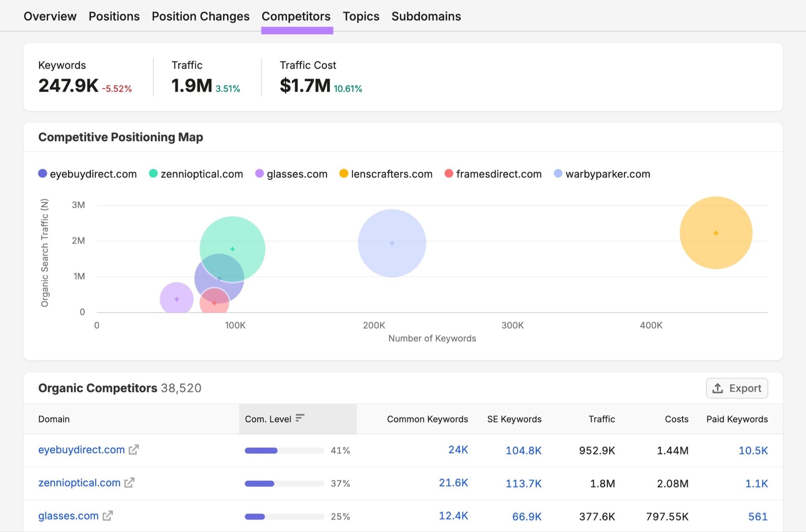Open the zennioptical.com domain link
Image resolution: width=806 pixels, height=532 pixels.
(x=79, y=482)
